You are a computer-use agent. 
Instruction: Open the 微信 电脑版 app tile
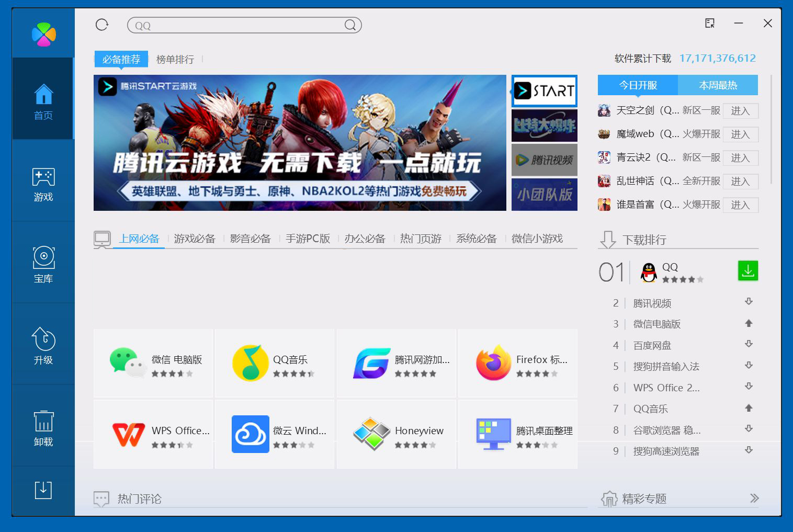[153, 363]
